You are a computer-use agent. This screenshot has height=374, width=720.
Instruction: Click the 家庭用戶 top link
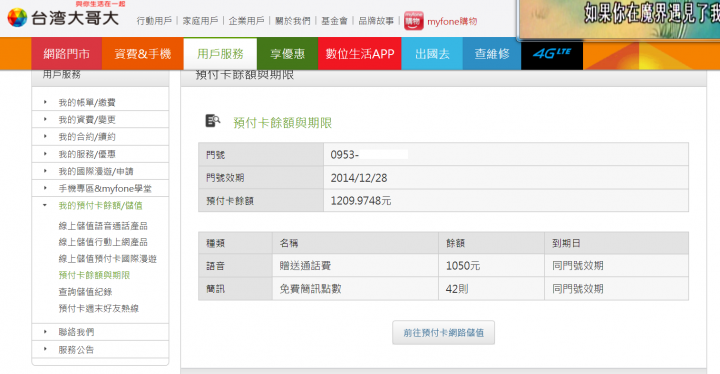200,21
